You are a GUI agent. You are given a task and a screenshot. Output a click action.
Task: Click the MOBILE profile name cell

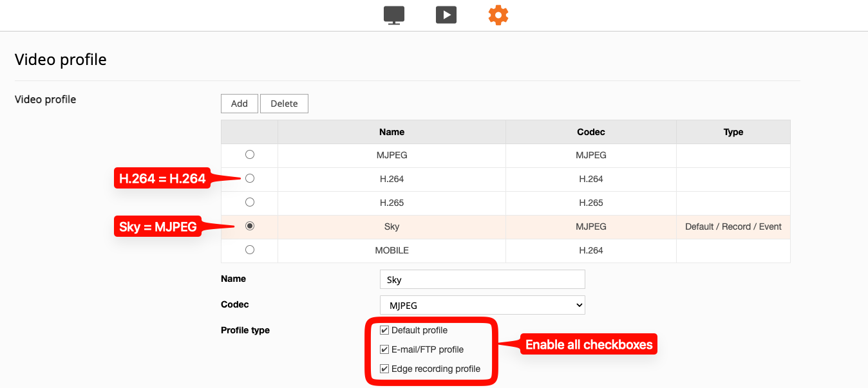click(392, 250)
